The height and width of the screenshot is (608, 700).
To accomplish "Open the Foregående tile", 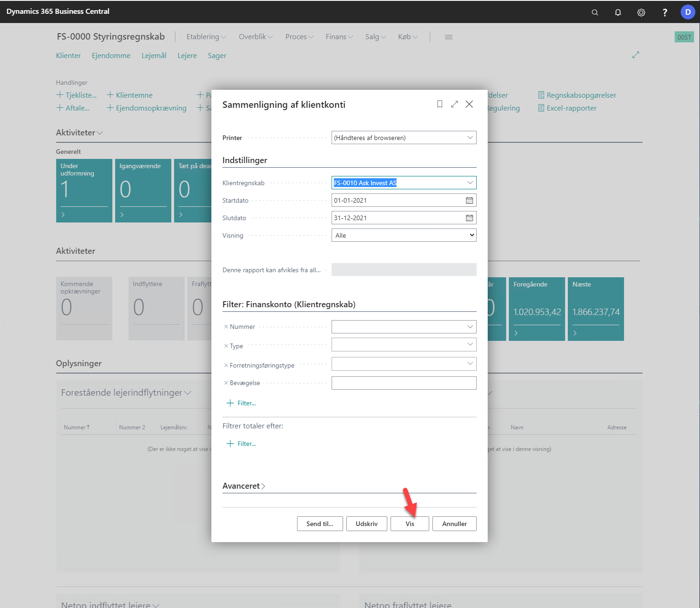I will pyautogui.click(x=537, y=309).
